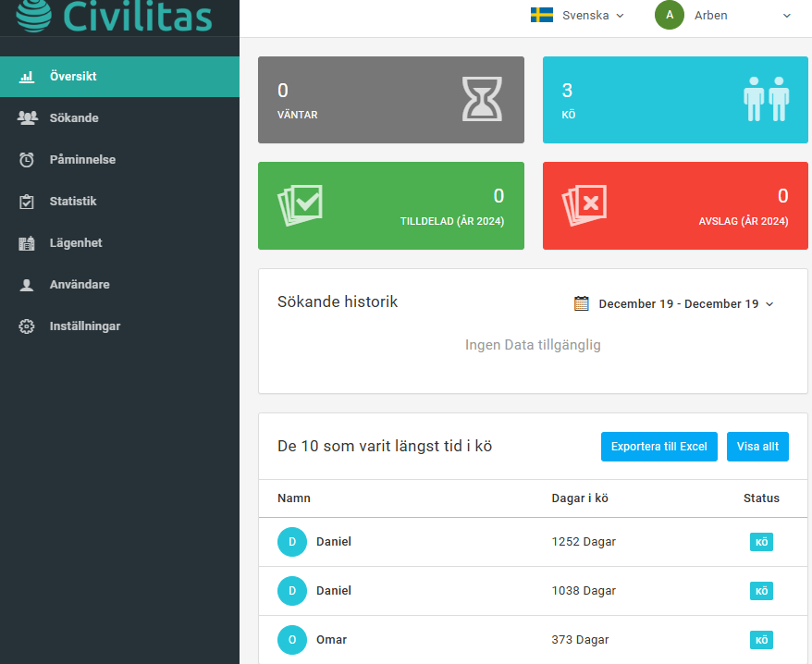Expand the Arben user menu chevron

coord(787,16)
